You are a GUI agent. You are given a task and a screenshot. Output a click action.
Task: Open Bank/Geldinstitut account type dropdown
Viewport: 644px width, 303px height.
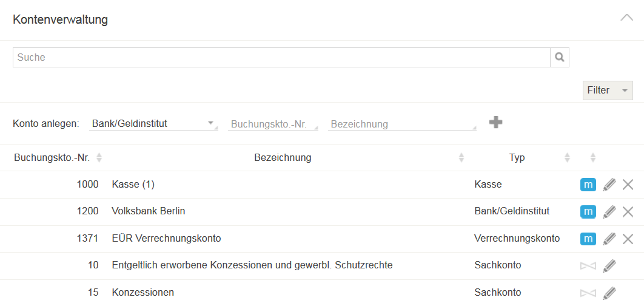(x=153, y=124)
